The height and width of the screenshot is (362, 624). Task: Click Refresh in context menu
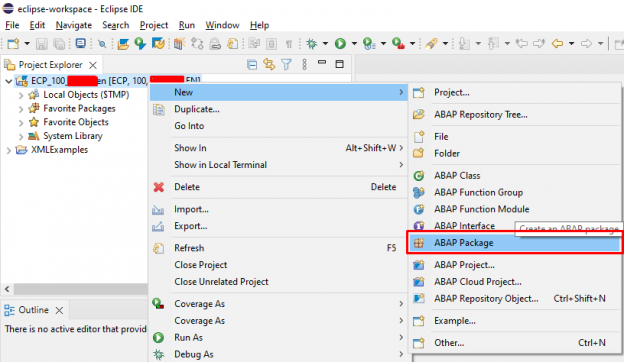coord(279,248)
